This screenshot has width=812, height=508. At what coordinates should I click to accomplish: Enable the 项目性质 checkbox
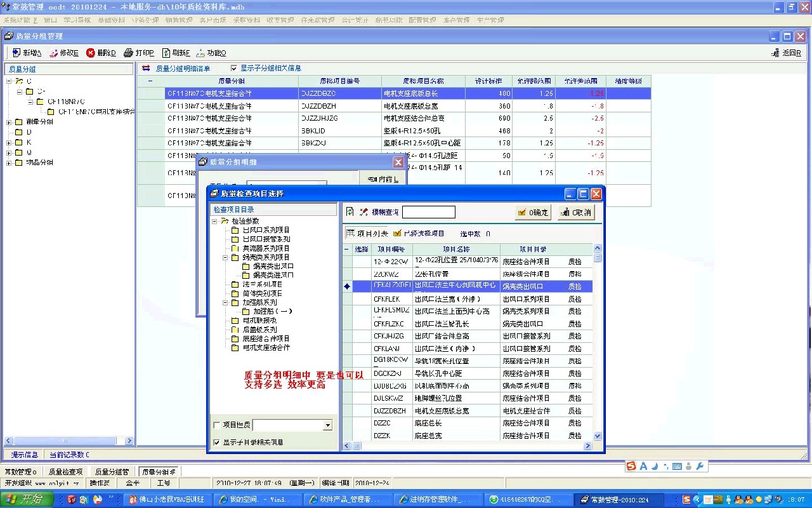pos(217,425)
